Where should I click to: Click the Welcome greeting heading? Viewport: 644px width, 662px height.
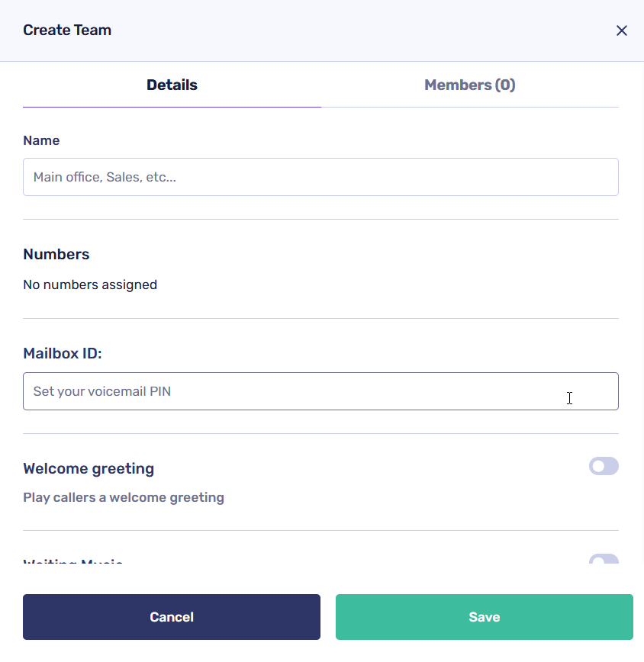[89, 468]
